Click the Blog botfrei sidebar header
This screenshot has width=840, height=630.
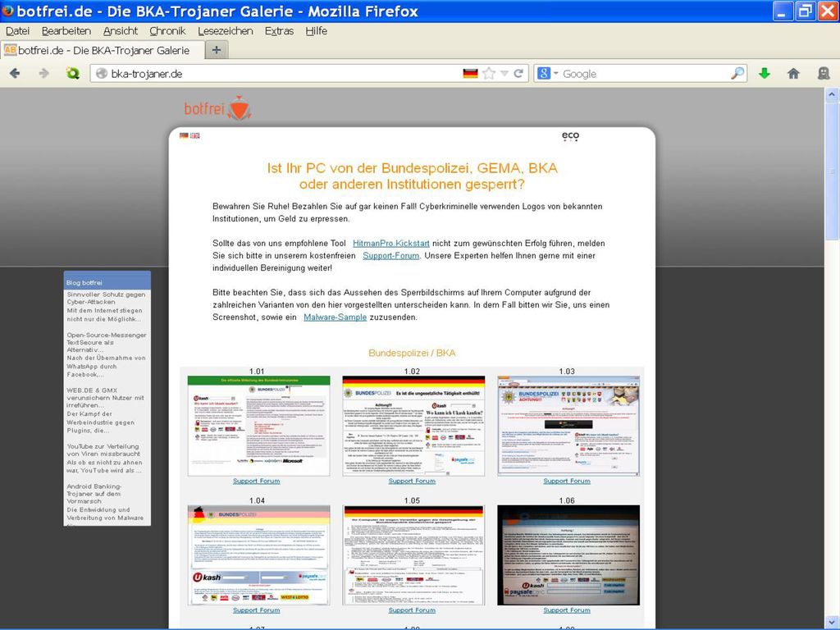(x=107, y=282)
